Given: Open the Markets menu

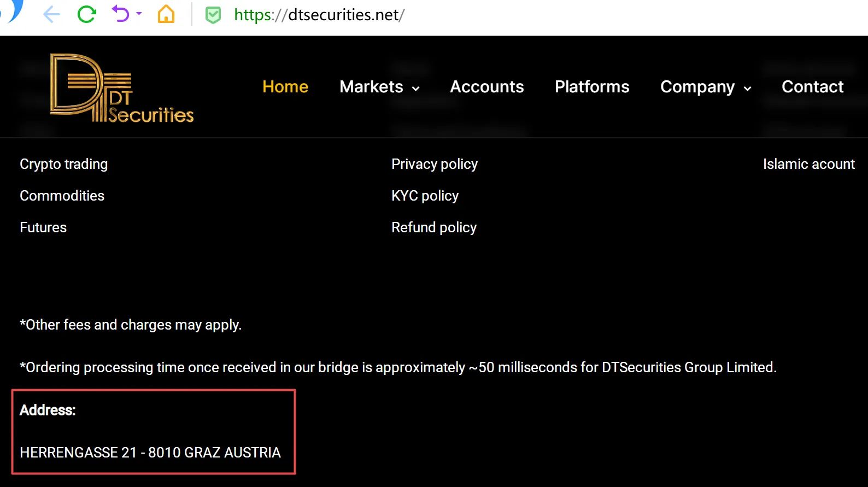Looking at the screenshot, I should click(371, 86).
